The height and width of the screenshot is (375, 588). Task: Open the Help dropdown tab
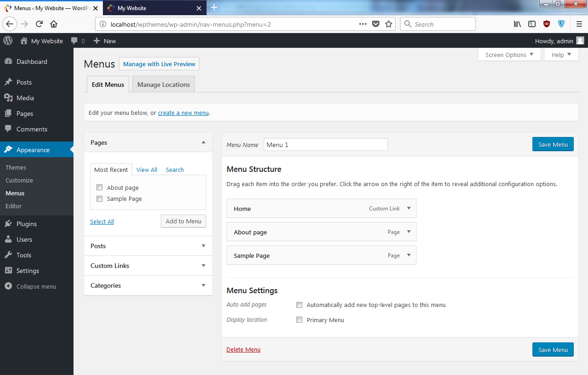(x=561, y=55)
